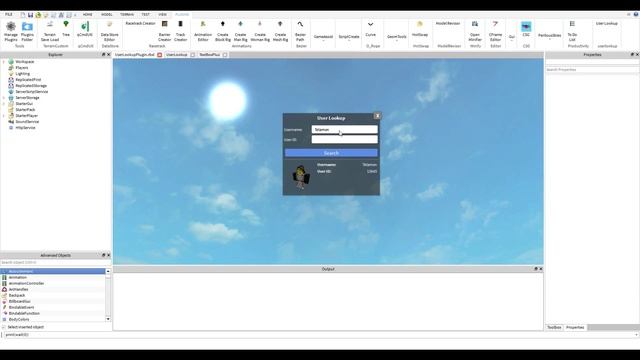Click the Username field in User Lookup
The width and height of the screenshot is (640, 360).
[344, 129]
